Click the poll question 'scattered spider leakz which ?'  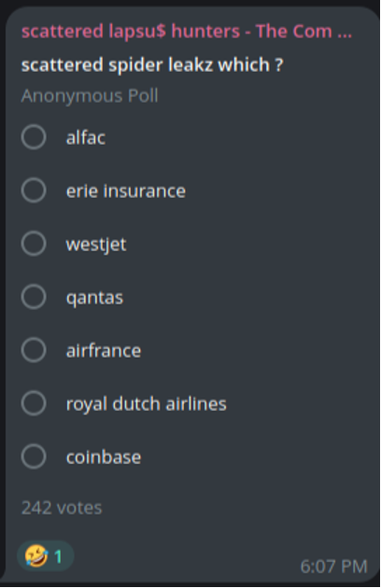pos(152,65)
